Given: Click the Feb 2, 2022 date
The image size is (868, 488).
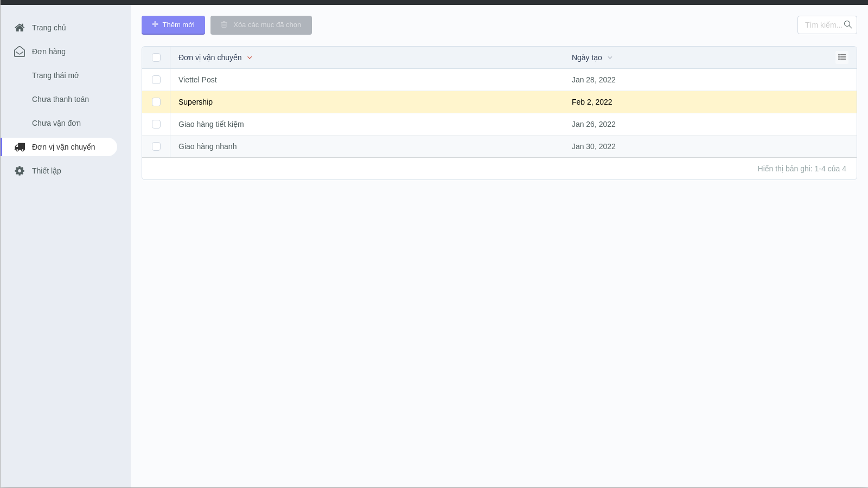Looking at the screenshot, I should pyautogui.click(x=592, y=102).
